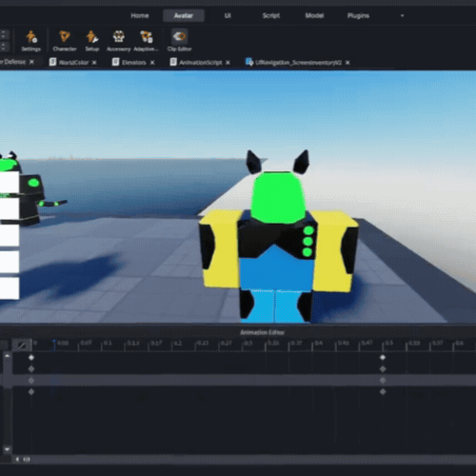Click the track list scroll down arrow
The width and height of the screenshot is (476, 476).
click(7, 449)
